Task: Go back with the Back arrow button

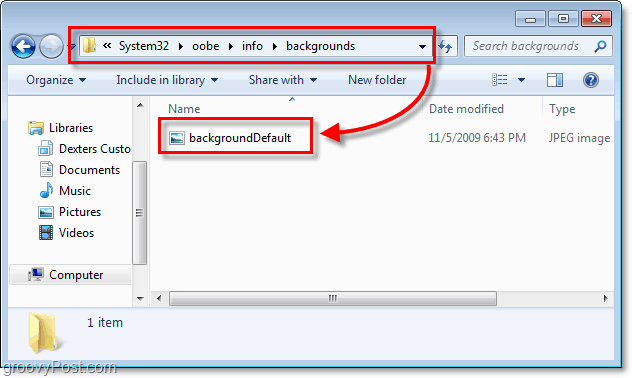Action: click(x=23, y=47)
